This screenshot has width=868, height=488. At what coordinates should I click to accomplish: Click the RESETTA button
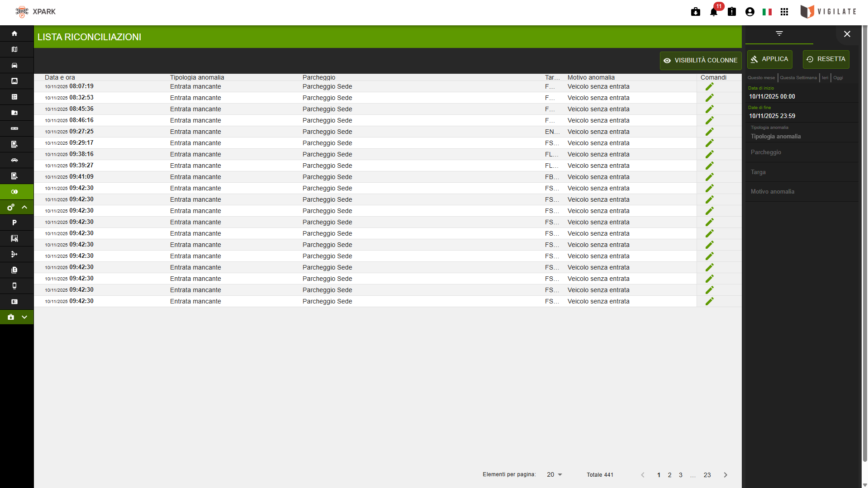click(x=826, y=59)
